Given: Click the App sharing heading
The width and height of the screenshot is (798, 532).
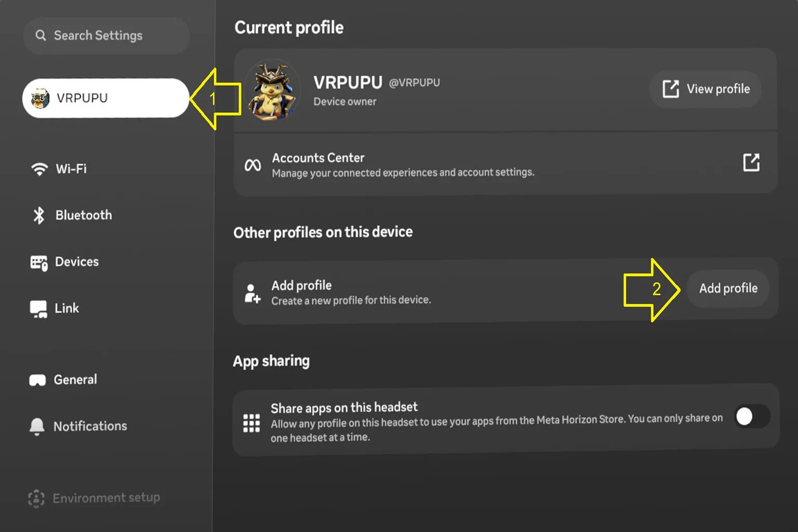Looking at the screenshot, I should click(271, 361).
